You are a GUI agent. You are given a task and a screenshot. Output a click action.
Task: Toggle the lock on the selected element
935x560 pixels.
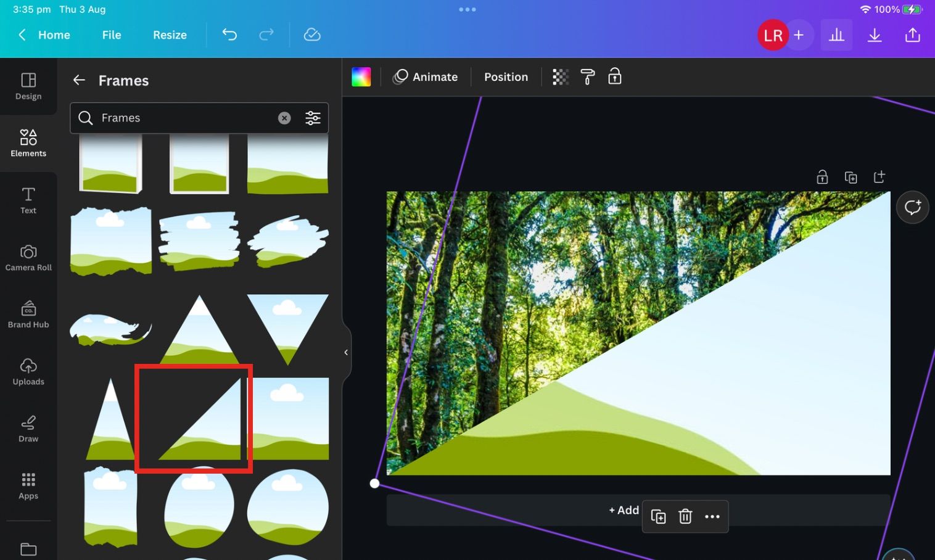pos(614,76)
